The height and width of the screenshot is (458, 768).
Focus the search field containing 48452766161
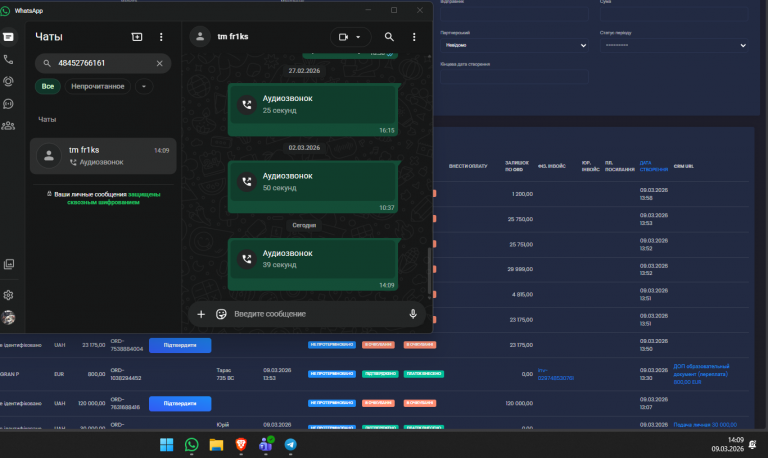tap(103, 63)
